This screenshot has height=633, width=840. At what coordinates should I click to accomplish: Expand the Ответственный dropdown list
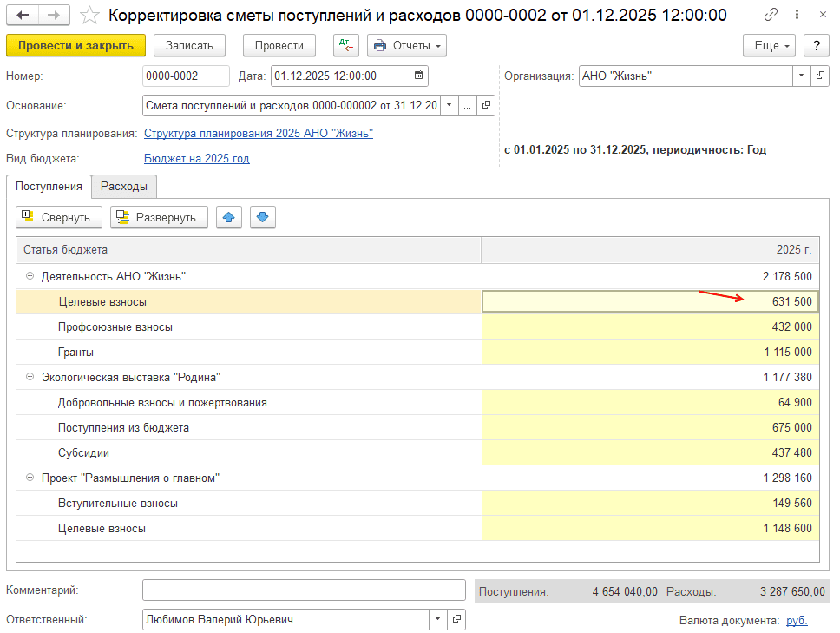click(436, 620)
